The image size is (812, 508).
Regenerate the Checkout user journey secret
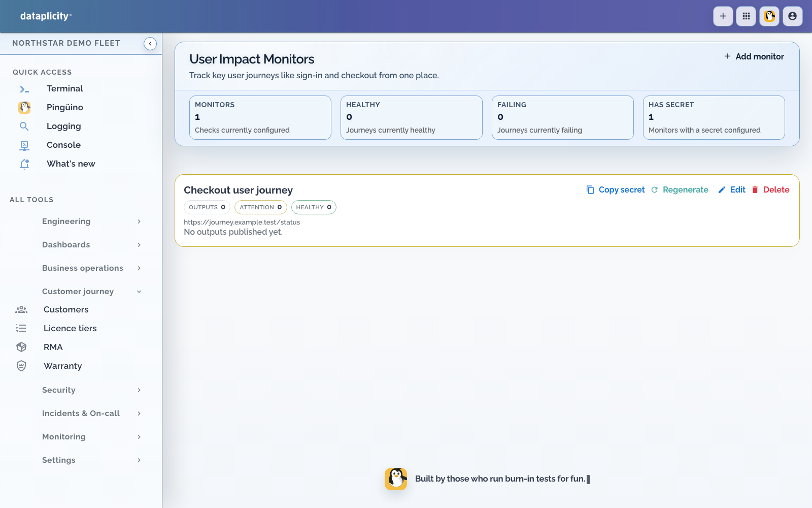point(680,189)
